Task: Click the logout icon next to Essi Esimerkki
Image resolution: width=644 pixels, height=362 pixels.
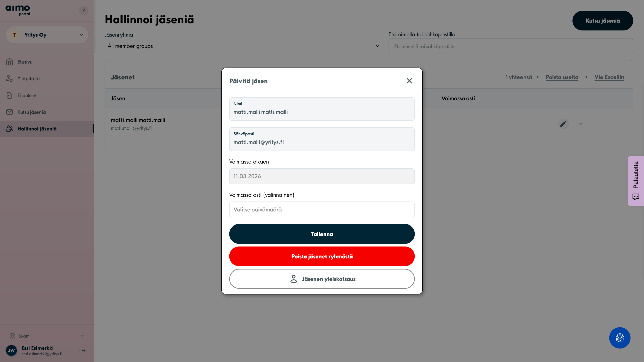Action: pos(83,351)
